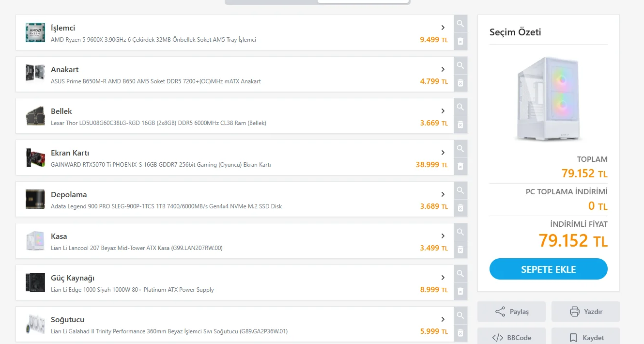Delete the Güç Kaynağı selection
This screenshot has width=644, height=344.
tap(460, 291)
